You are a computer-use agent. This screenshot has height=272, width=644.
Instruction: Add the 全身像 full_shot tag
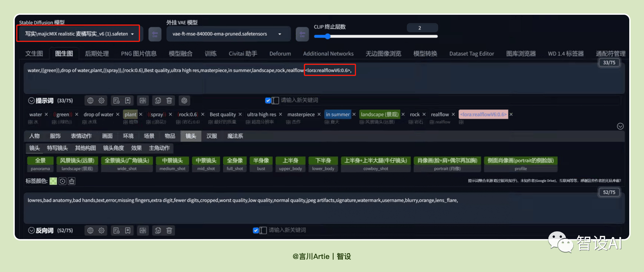click(x=235, y=164)
